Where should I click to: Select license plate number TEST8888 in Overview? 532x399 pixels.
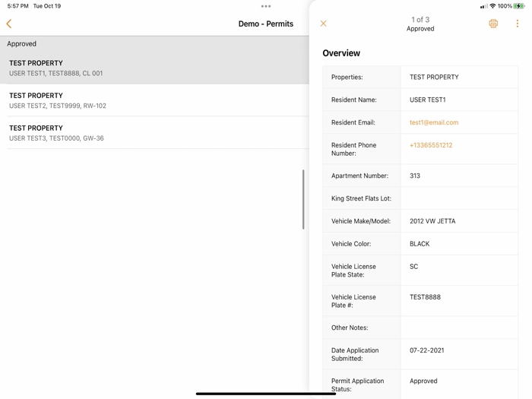[425, 297]
